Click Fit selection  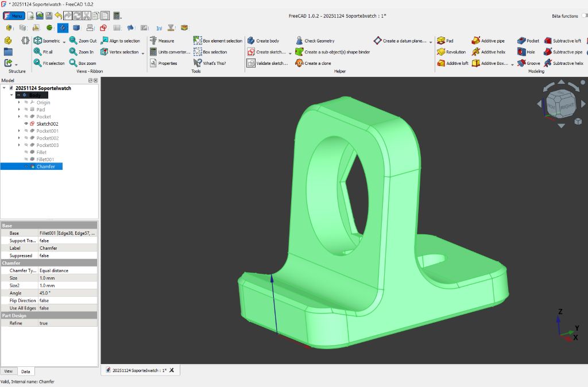(x=49, y=63)
